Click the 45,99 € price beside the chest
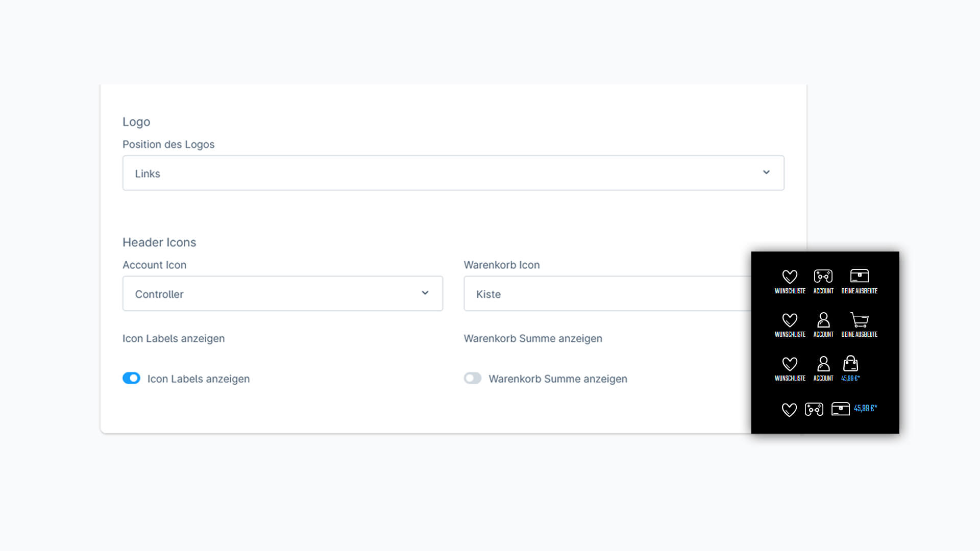This screenshot has height=551, width=980. tap(865, 409)
